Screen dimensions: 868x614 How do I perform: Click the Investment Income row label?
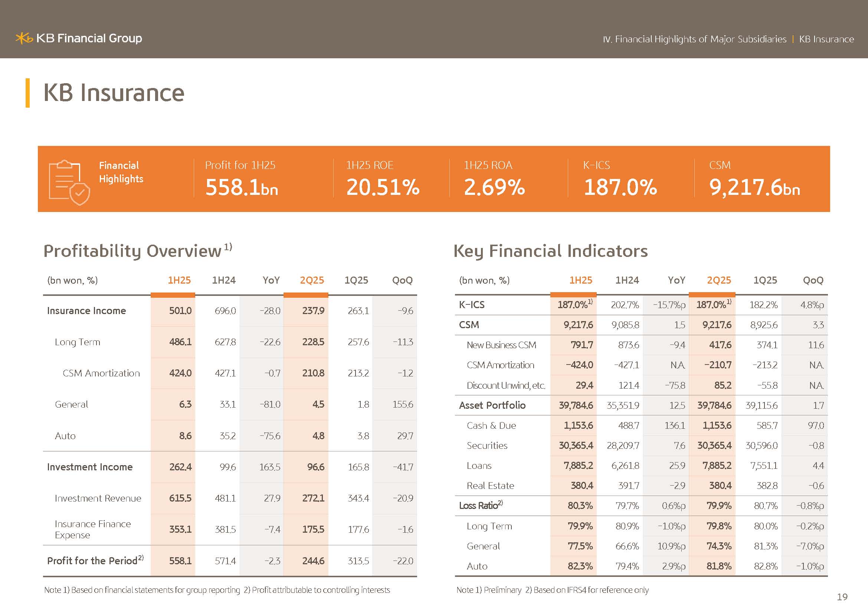(x=89, y=467)
